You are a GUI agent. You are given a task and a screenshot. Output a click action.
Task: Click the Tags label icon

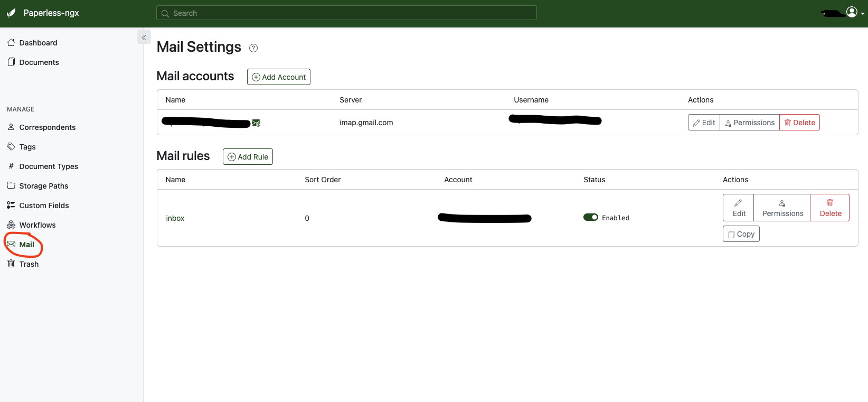11,146
